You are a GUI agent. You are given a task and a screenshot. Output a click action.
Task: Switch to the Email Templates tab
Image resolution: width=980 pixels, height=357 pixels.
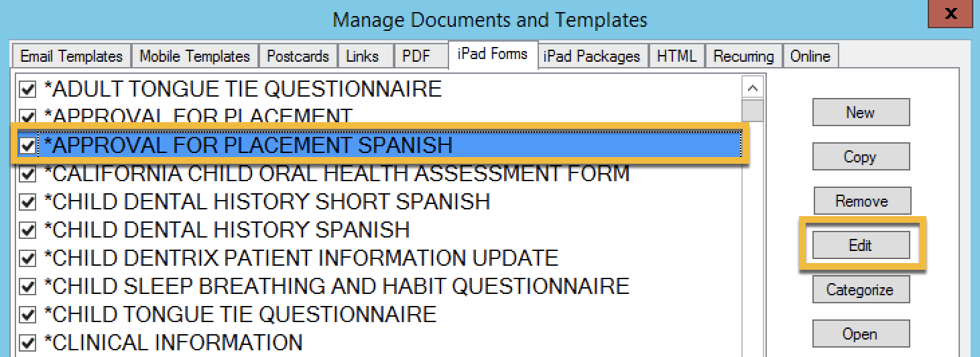click(71, 56)
